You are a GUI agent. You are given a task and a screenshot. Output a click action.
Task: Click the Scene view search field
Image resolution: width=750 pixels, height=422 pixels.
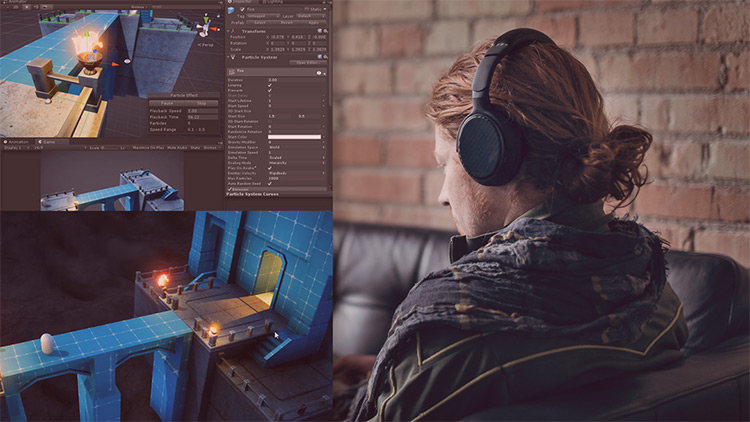click(x=187, y=7)
